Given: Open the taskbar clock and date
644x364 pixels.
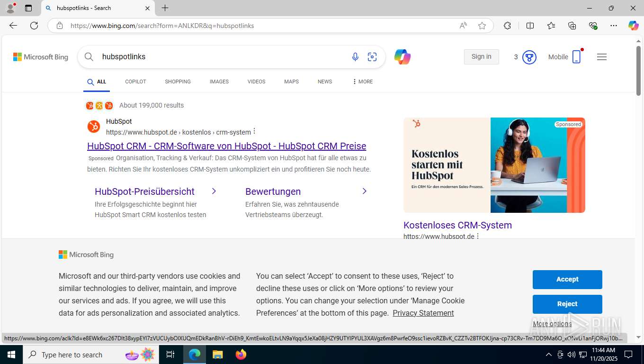Looking at the screenshot, I should pos(603,355).
